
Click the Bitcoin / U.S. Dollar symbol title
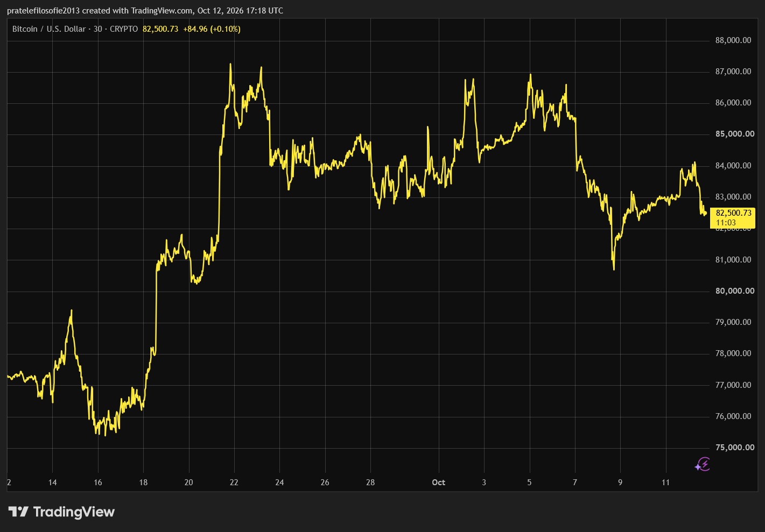(x=49, y=29)
